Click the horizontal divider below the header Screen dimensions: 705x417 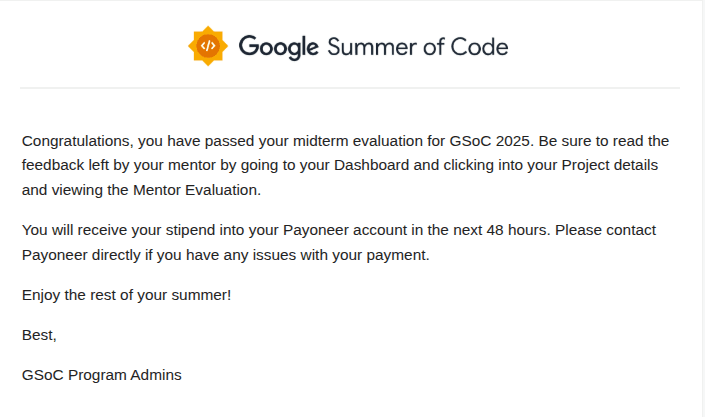(350, 88)
